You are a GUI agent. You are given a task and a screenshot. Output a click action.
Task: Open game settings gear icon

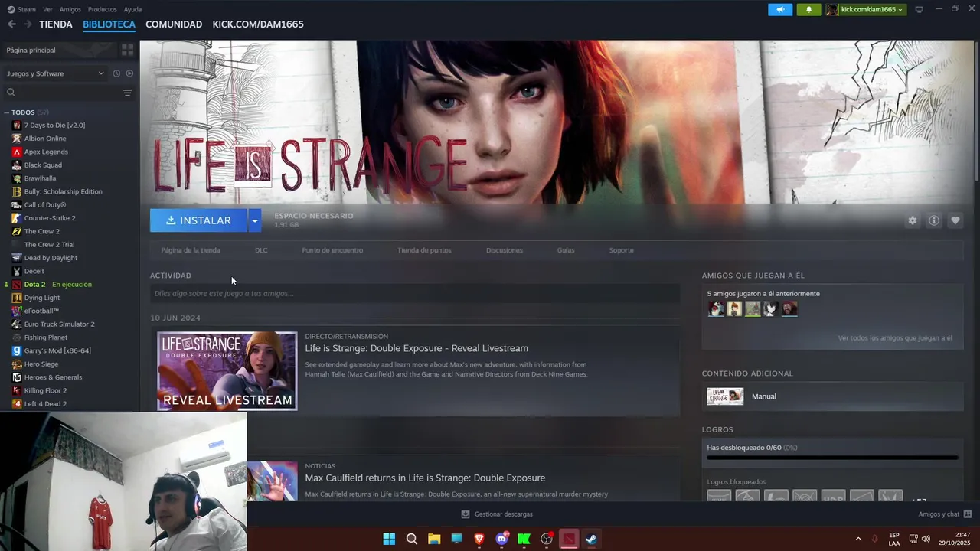[912, 220]
